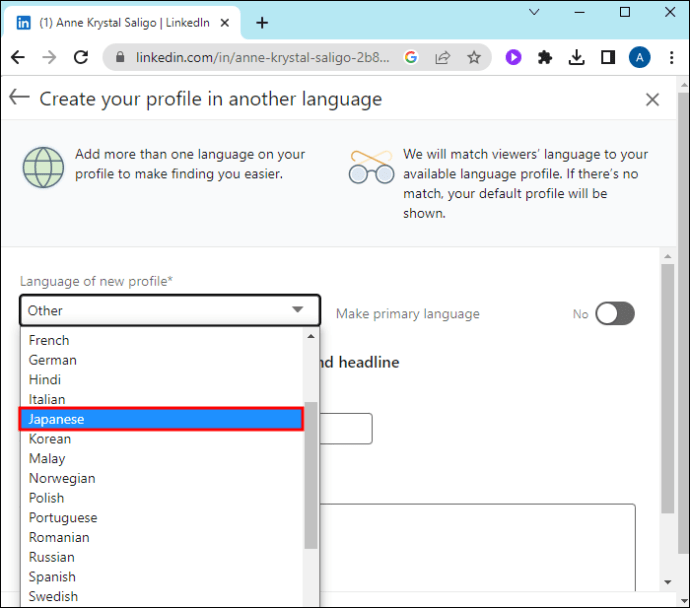Click the name input field

[x=346, y=428]
